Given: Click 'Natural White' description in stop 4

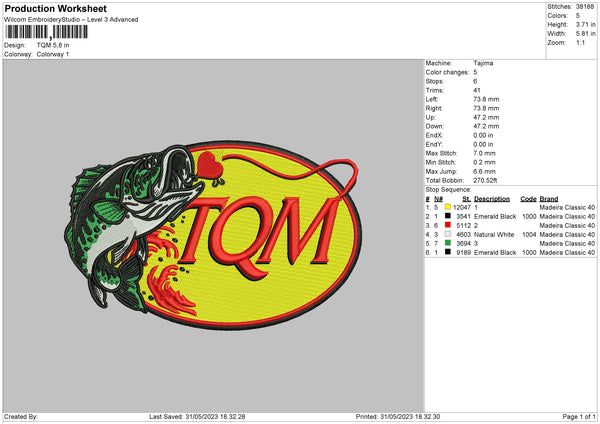Looking at the screenshot, I should coord(494,235).
